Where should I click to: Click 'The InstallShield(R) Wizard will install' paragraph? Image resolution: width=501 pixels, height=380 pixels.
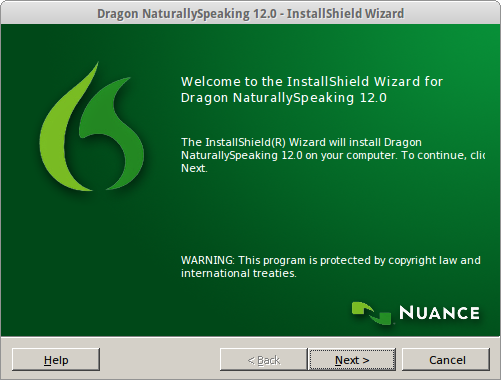333,155
